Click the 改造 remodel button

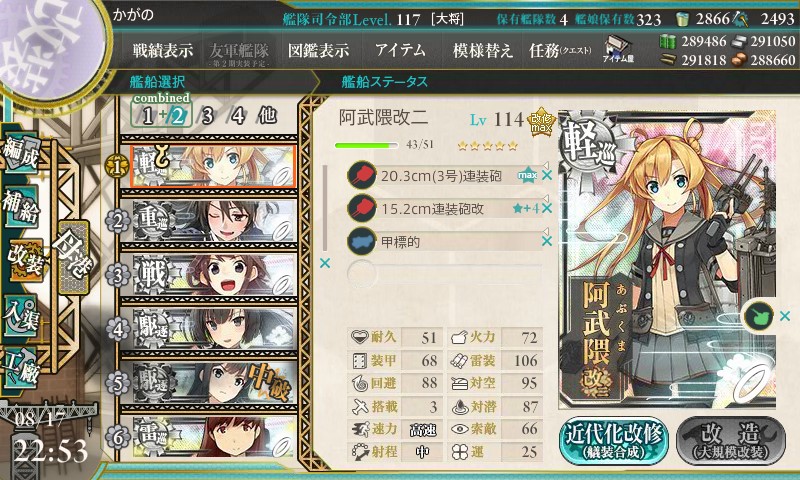click(731, 440)
